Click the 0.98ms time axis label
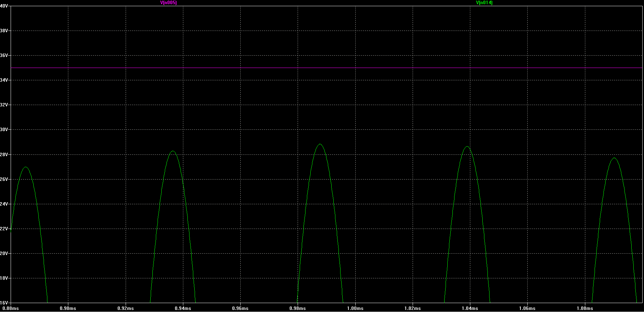Image resolution: width=644 pixels, height=312 pixels. pos(298,309)
